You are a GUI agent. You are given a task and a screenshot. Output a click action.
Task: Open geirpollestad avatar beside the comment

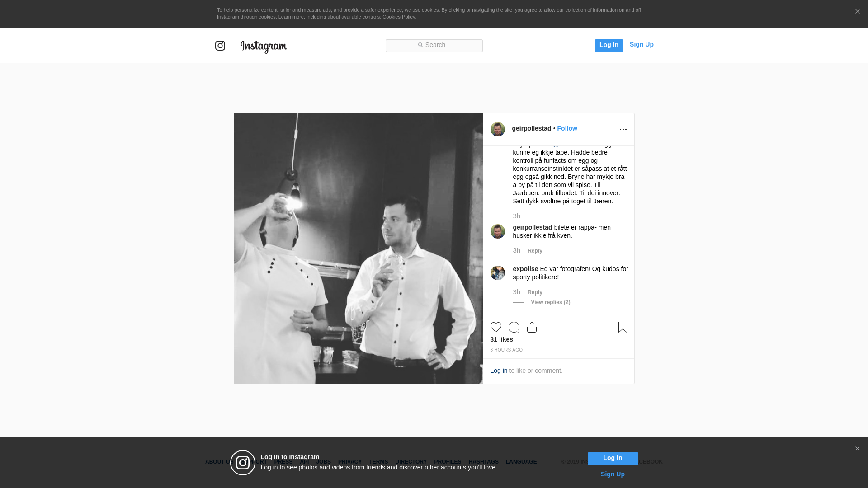pyautogui.click(x=498, y=231)
